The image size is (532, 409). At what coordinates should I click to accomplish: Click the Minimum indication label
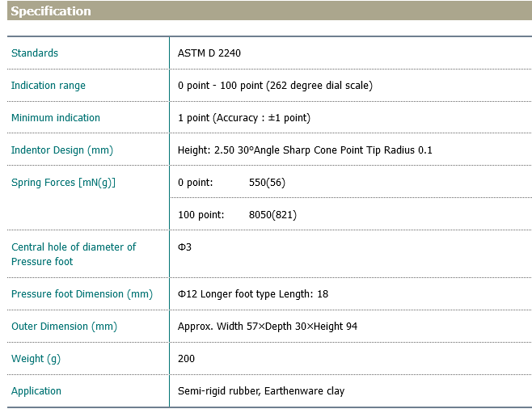[56, 118]
